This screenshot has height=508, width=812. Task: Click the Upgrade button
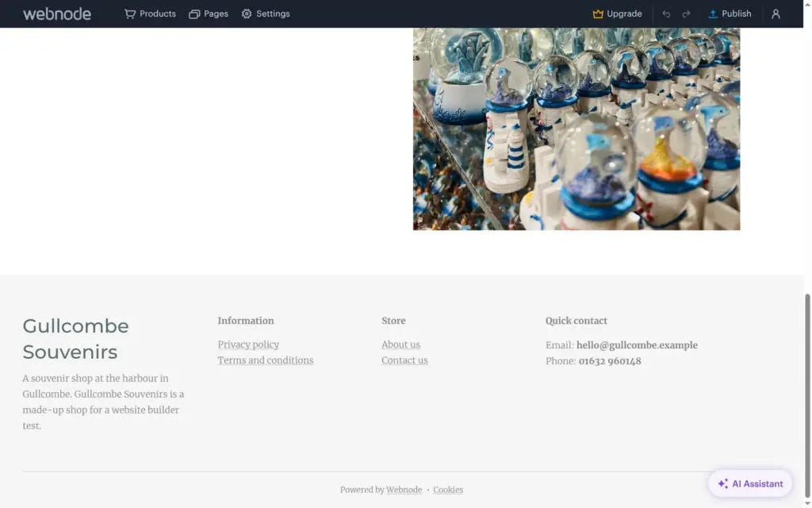pos(617,14)
